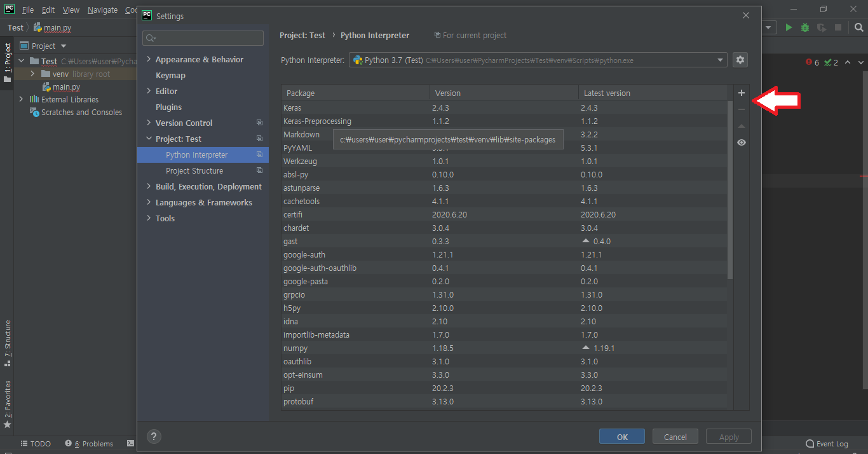
Task: Open the Edit menu
Action: 48,10
